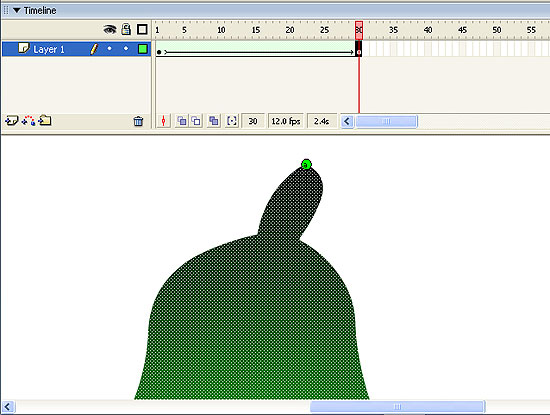
Task: Enable Onion Skin button
Action: pyautogui.click(x=182, y=121)
